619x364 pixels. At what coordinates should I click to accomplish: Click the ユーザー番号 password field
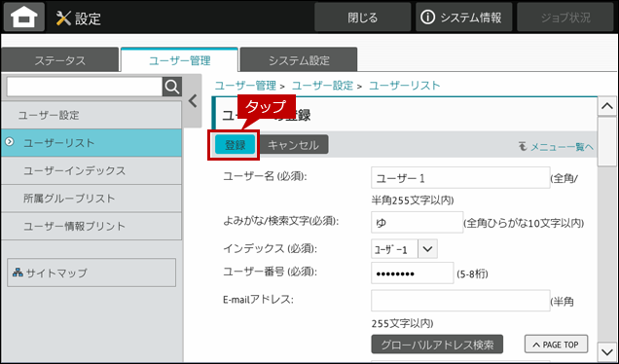pyautogui.click(x=412, y=273)
